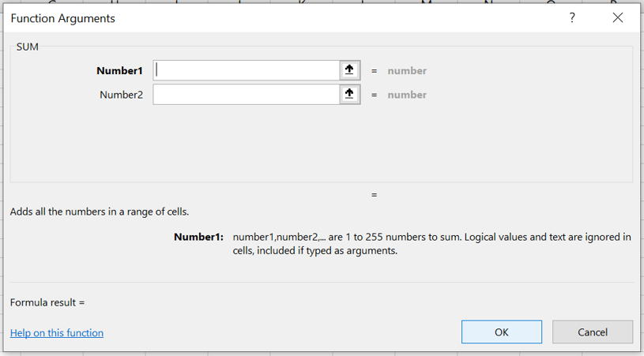Image resolution: width=644 pixels, height=356 pixels.
Task: Select the Number2 field label
Action: pyautogui.click(x=121, y=95)
